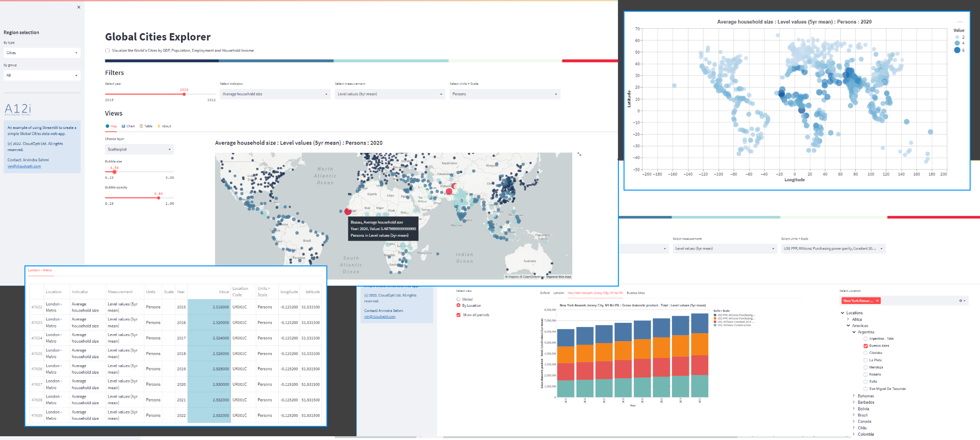Click the gear icon in Select Location box

coord(960,301)
